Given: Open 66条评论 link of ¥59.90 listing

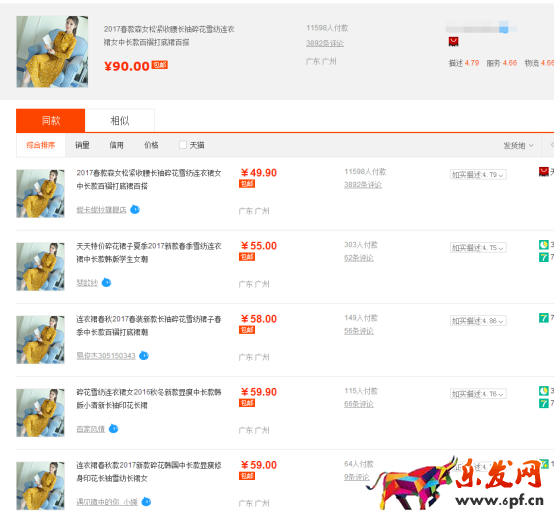Looking at the screenshot, I should (359, 404).
